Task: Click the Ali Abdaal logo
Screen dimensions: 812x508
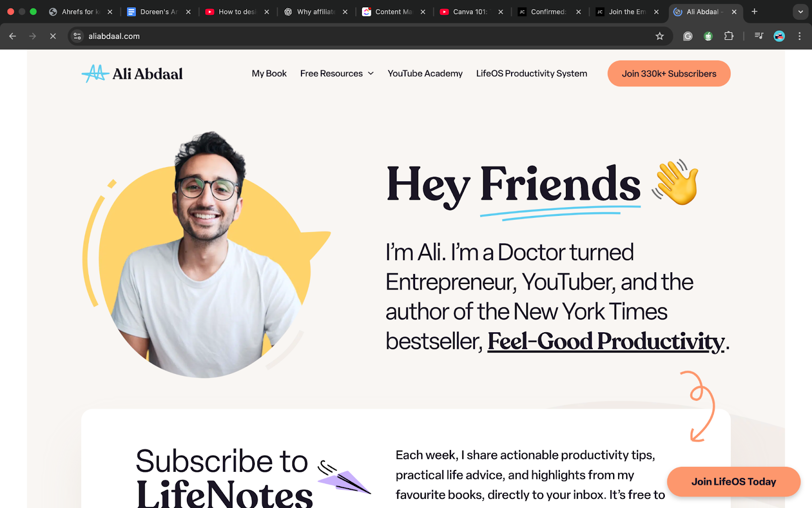Action: pyautogui.click(x=132, y=74)
